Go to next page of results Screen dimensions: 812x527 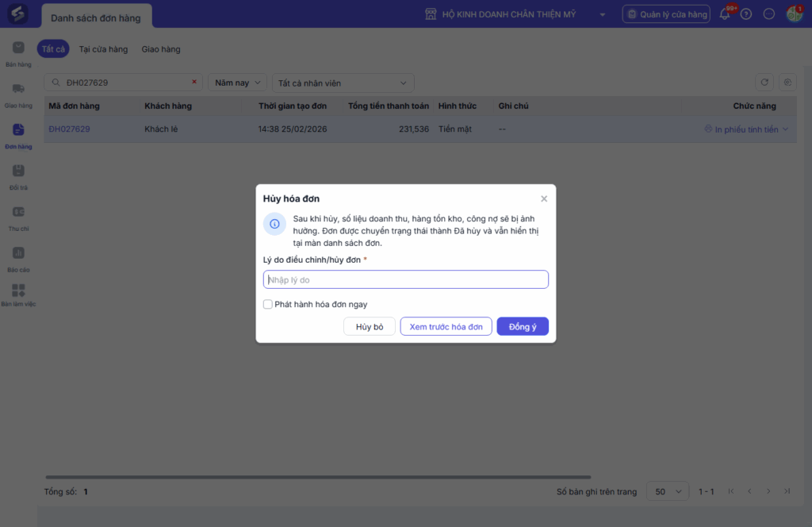pyautogui.click(x=768, y=491)
